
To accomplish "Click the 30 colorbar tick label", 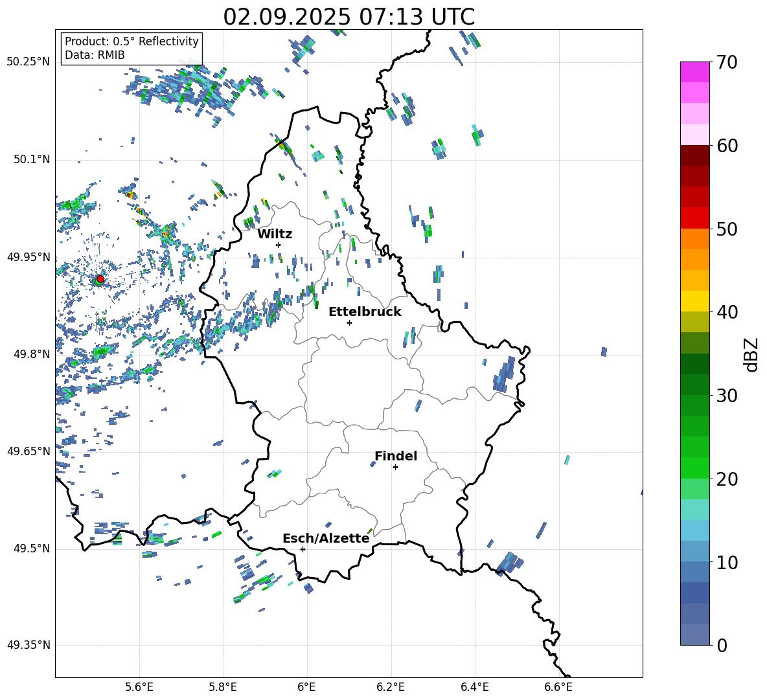I will pyautogui.click(x=727, y=395).
